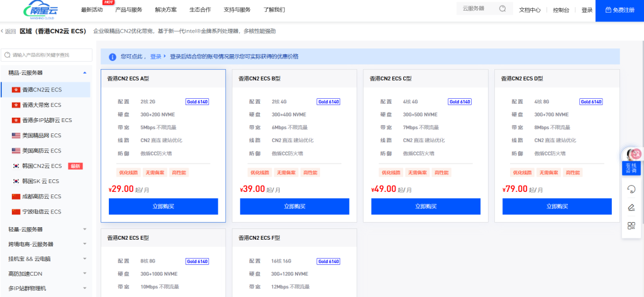
Task: Collapse the 精品-云服务器 sidebar section
Action: tap(84, 73)
